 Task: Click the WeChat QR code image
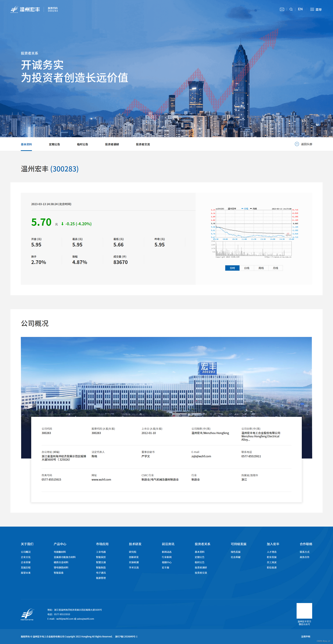point(304,611)
